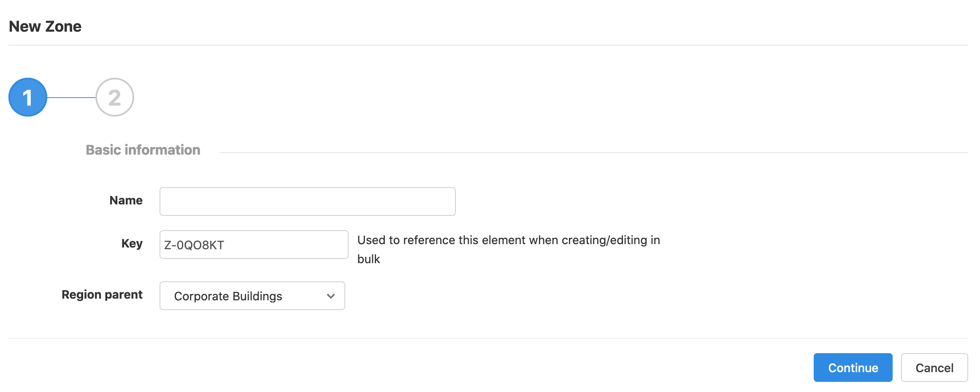Click the Key help text about bulk editing
The image size is (980, 392).
509,249
